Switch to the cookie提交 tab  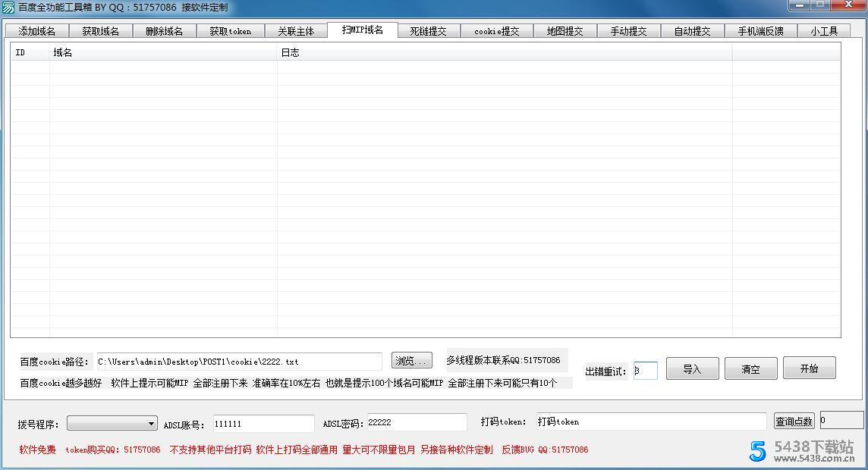tap(496, 30)
